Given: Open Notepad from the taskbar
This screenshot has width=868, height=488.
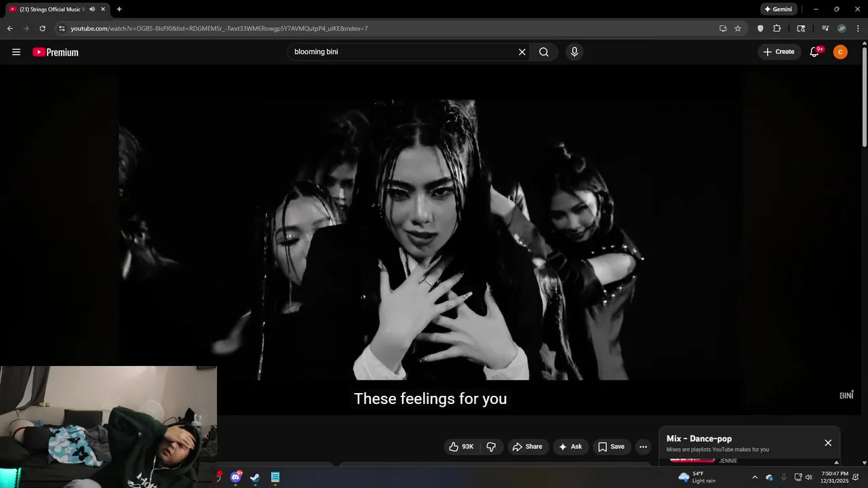Looking at the screenshot, I should click(275, 477).
